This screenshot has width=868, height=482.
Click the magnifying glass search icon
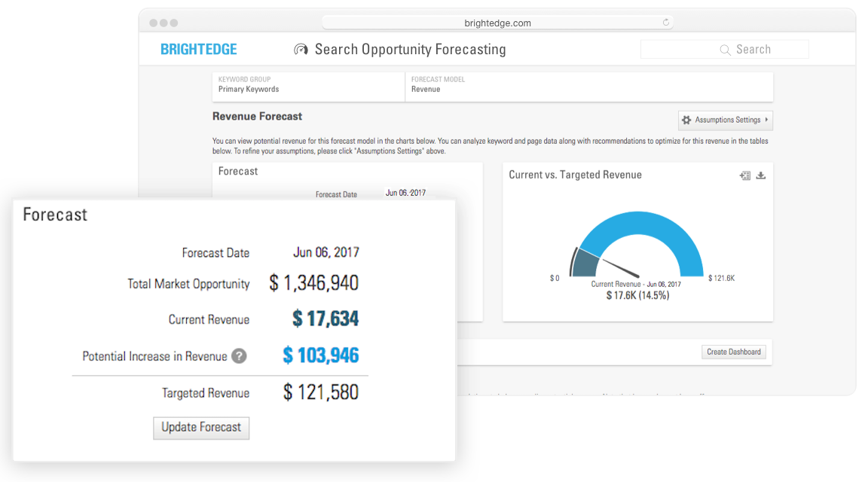click(x=725, y=50)
